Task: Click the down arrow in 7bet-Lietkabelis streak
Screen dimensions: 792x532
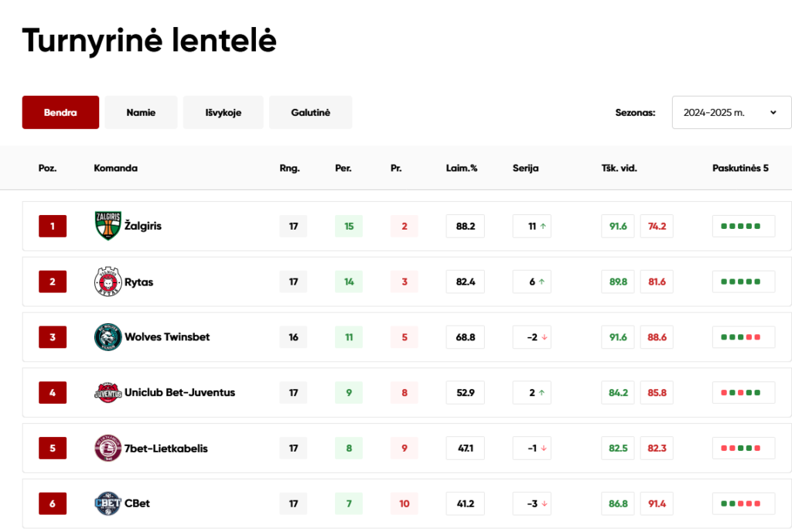Action: point(544,448)
